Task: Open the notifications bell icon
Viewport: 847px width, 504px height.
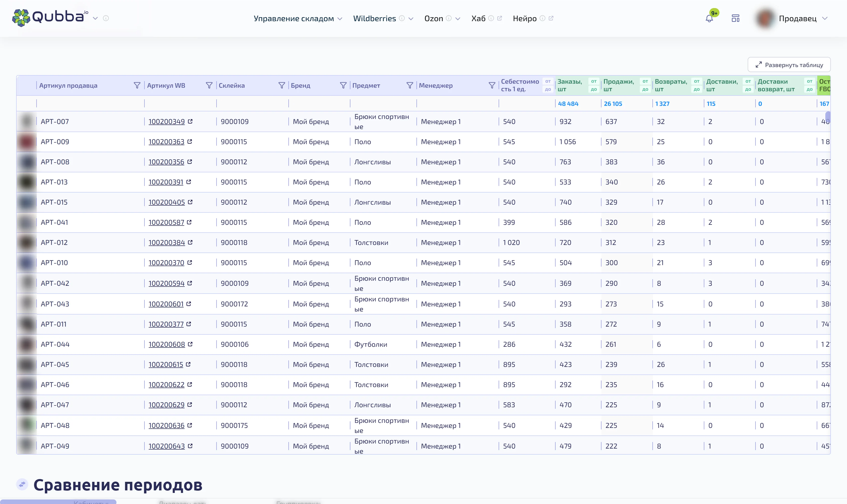Action: [x=709, y=18]
